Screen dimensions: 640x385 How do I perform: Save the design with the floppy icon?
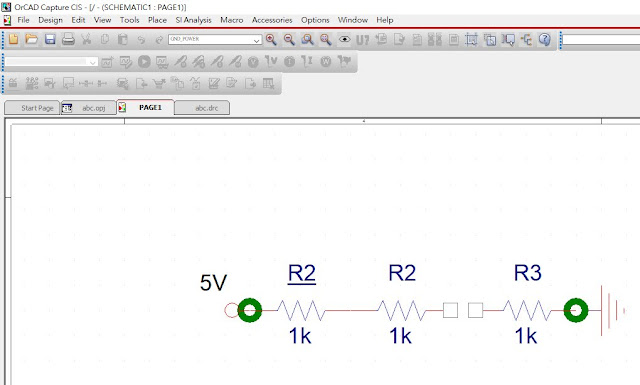[x=50, y=40]
